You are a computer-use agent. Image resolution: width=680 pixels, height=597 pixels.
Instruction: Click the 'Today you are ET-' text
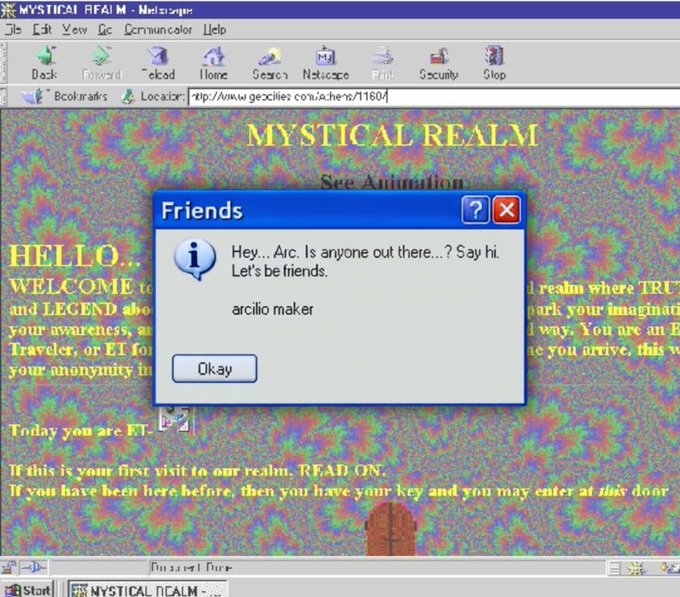pos(81,431)
